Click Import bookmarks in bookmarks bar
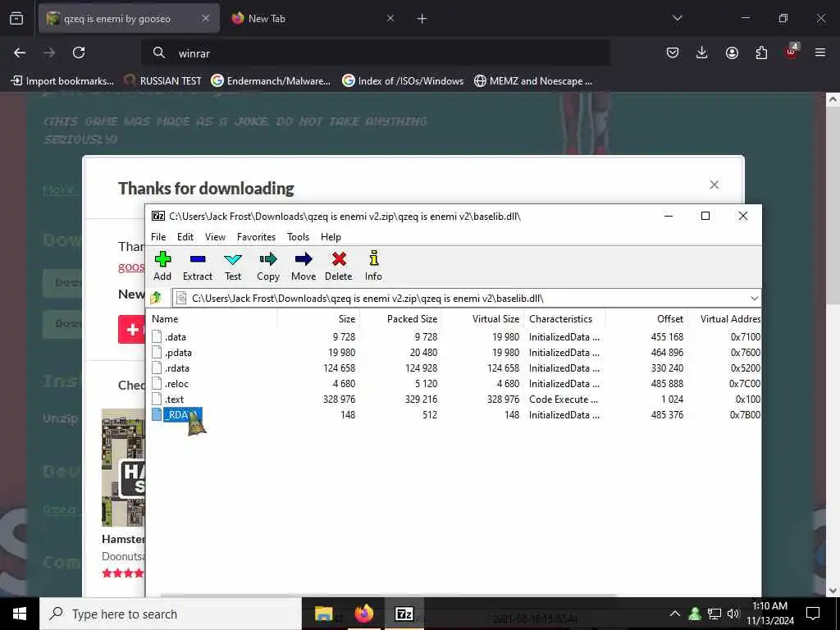Screen dimensions: 840x630 click(62, 81)
